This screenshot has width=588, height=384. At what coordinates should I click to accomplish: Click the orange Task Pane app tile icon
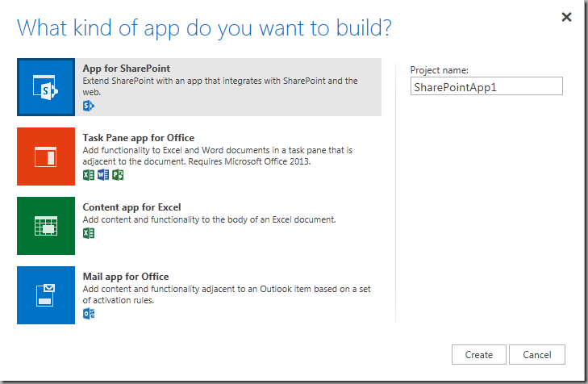46,157
